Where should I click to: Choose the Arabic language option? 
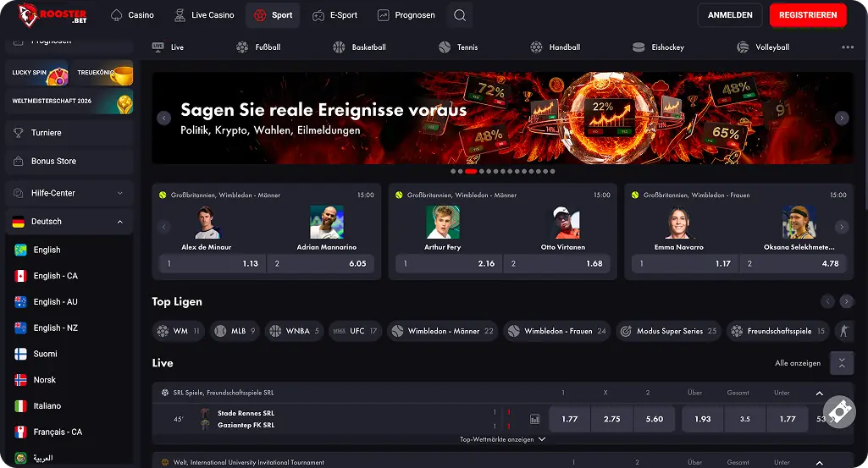(69, 458)
